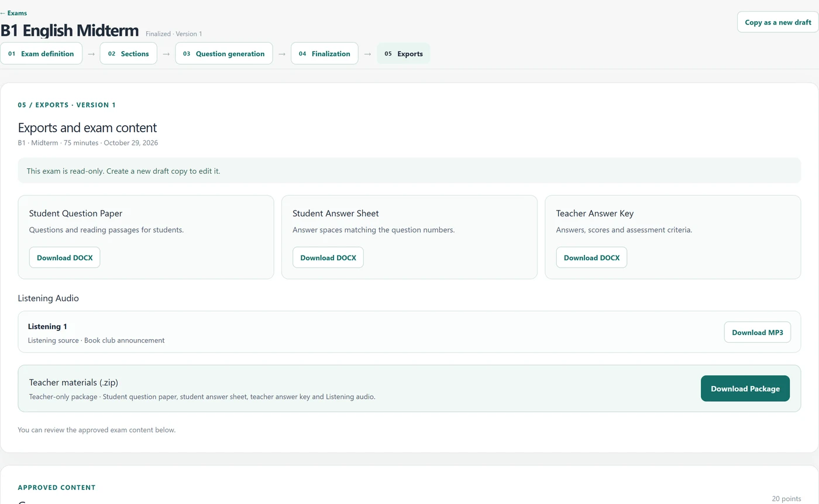Click the 'Teacher materials (.zip)' title
Viewport: 819px width, 504px height.
pos(74,382)
